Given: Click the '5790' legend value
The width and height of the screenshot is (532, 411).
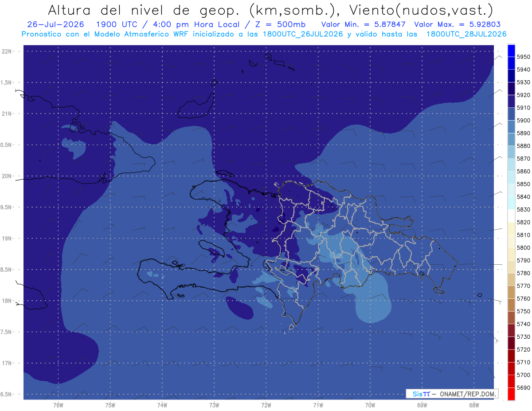Looking at the screenshot, I should pos(523,260).
